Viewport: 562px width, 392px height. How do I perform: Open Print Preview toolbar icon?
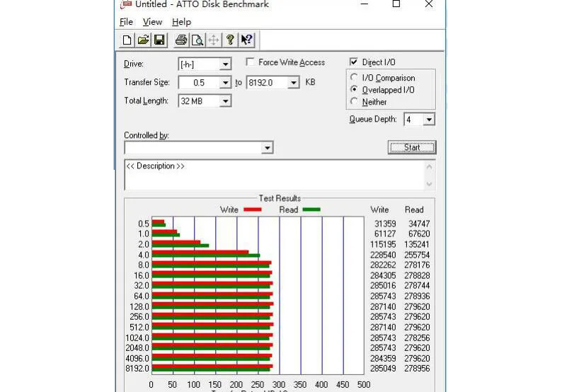[x=197, y=40]
